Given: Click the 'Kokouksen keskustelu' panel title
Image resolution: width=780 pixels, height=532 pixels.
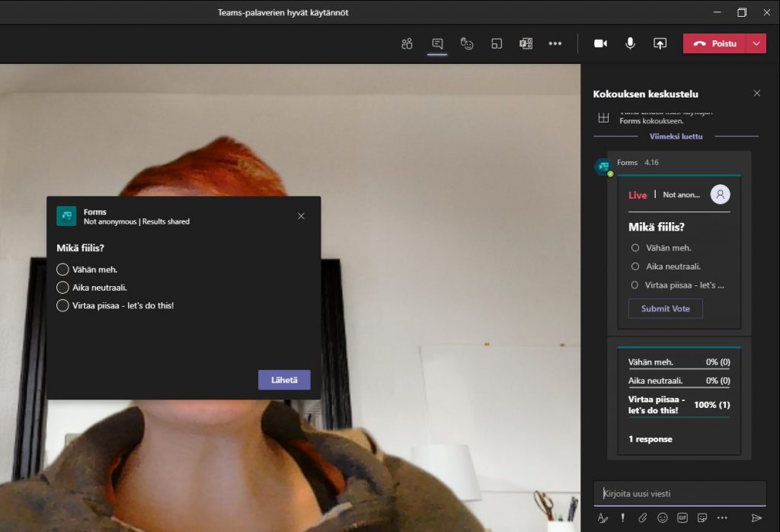Looking at the screenshot, I should coord(646,94).
